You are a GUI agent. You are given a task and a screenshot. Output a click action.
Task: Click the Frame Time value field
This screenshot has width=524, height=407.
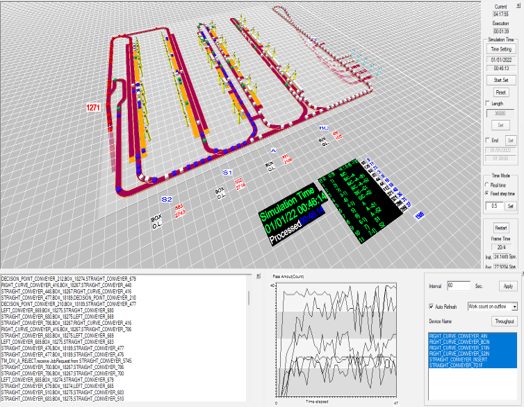[x=501, y=247]
